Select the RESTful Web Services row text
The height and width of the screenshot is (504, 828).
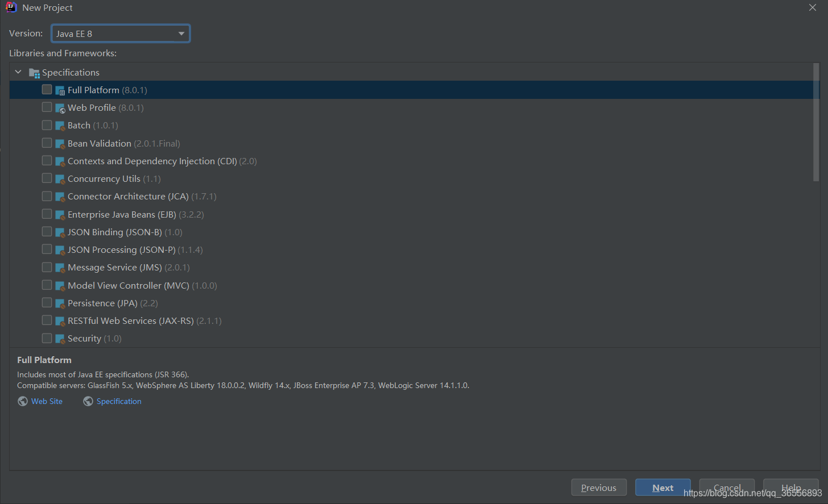point(144,321)
